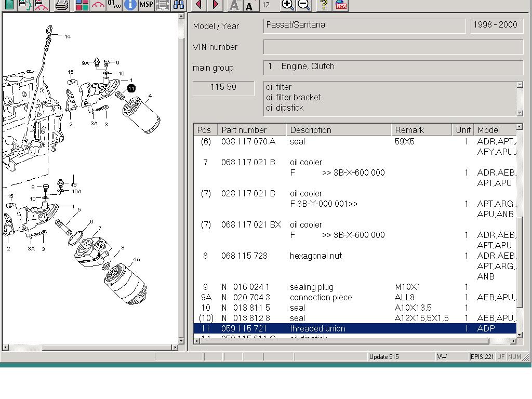Open the blue information icon

130,5
